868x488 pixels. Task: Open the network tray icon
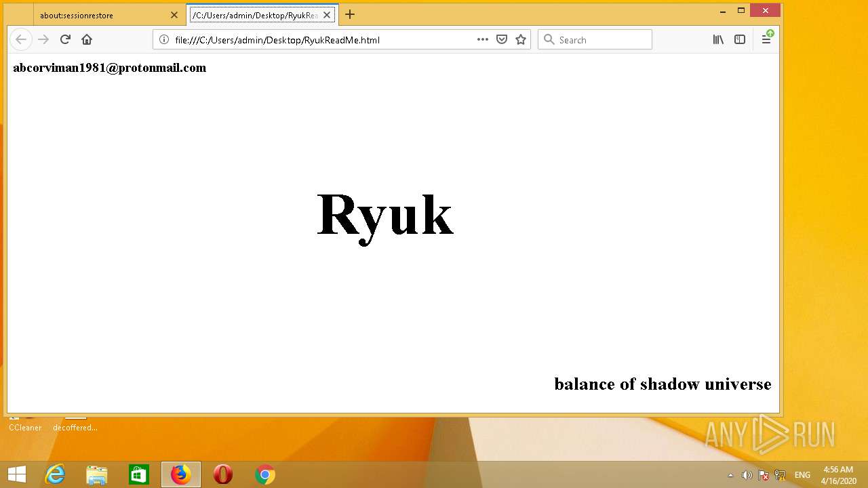coord(780,475)
